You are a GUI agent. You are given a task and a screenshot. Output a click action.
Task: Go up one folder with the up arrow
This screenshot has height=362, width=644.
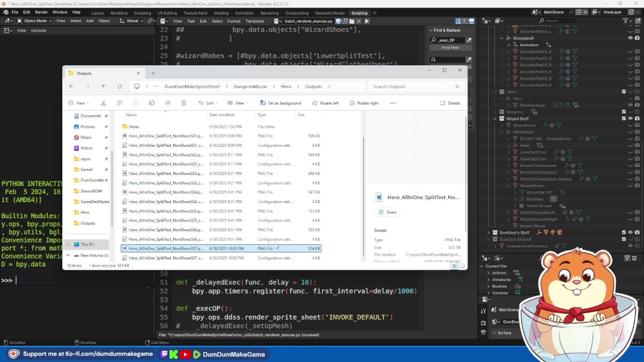(104, 86)
